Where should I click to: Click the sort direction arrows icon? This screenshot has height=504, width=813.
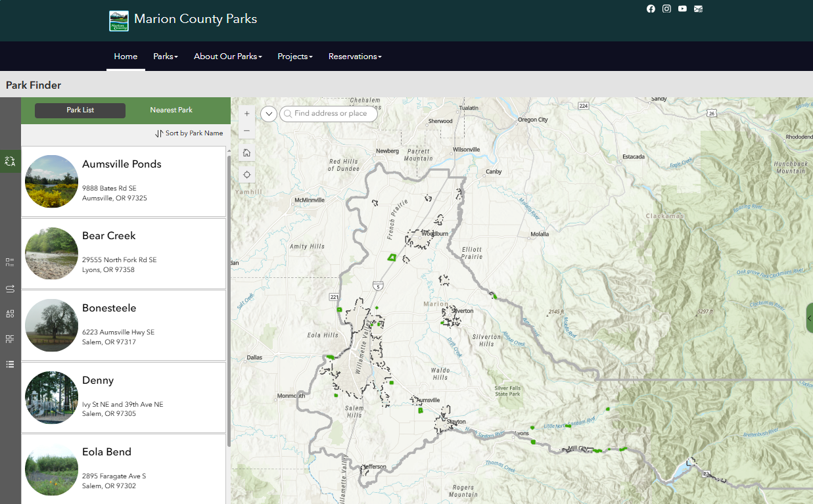tap(159, 133)
